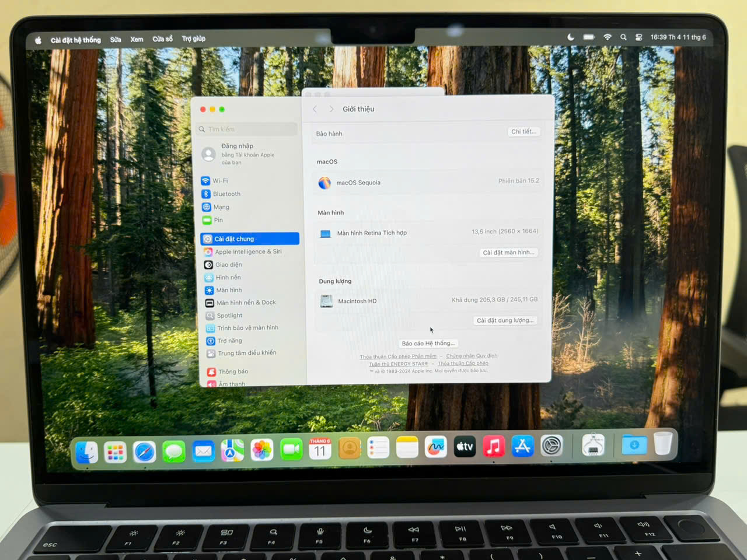The height and width of the screenshot is (560, 747).
Task: Open the Xem menu
Action: [137, 39]
